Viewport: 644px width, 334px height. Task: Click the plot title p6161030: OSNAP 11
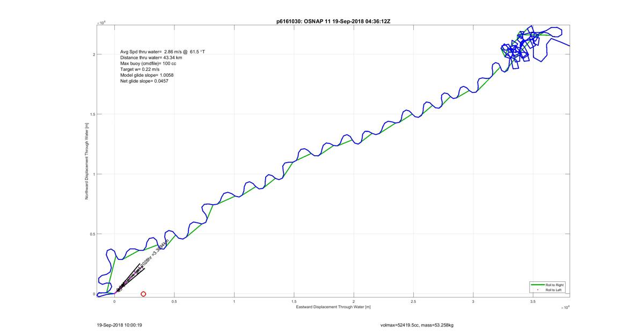click(x=333, y=21)
